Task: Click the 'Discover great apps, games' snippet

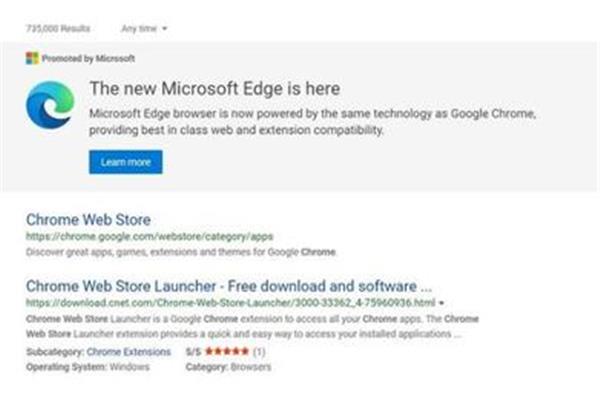Action: coord(181,252)
